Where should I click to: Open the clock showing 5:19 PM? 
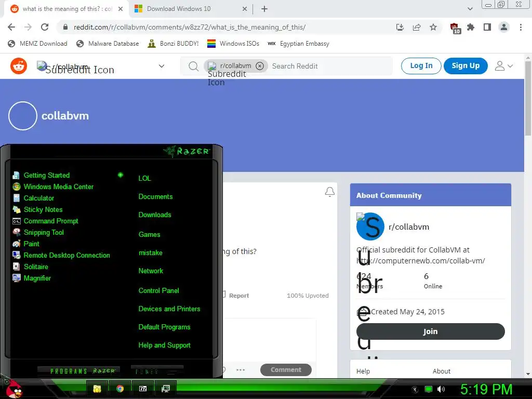click(x=486, y=389)
